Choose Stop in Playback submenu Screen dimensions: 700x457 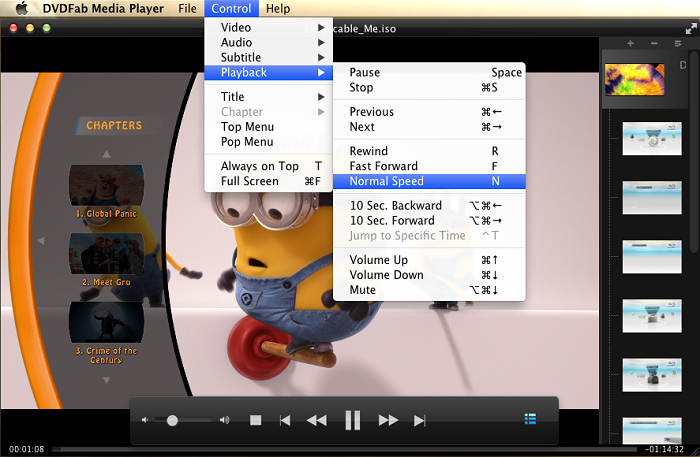(x=429, y=87)
